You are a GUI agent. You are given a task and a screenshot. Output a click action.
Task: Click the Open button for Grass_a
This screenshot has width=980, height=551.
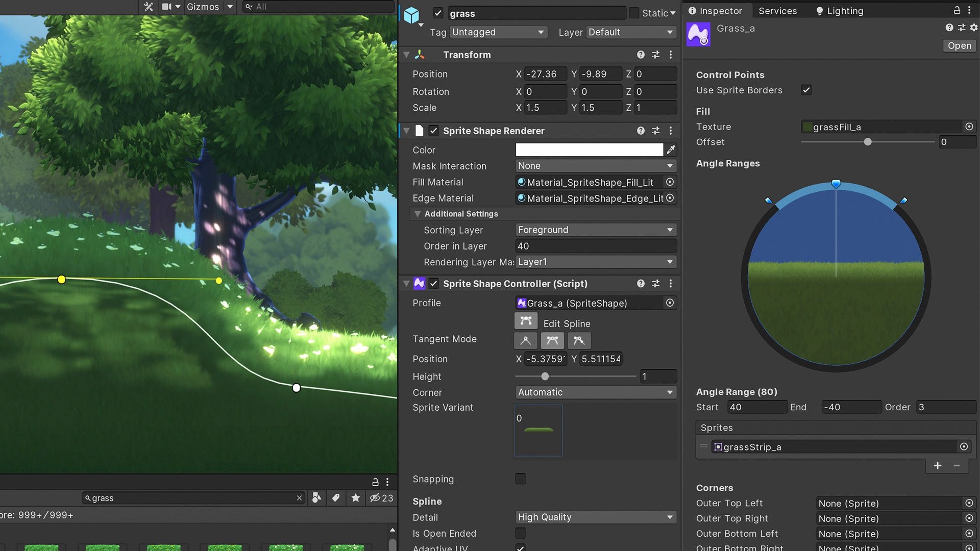pyautogui.click(x=960, y=45)
